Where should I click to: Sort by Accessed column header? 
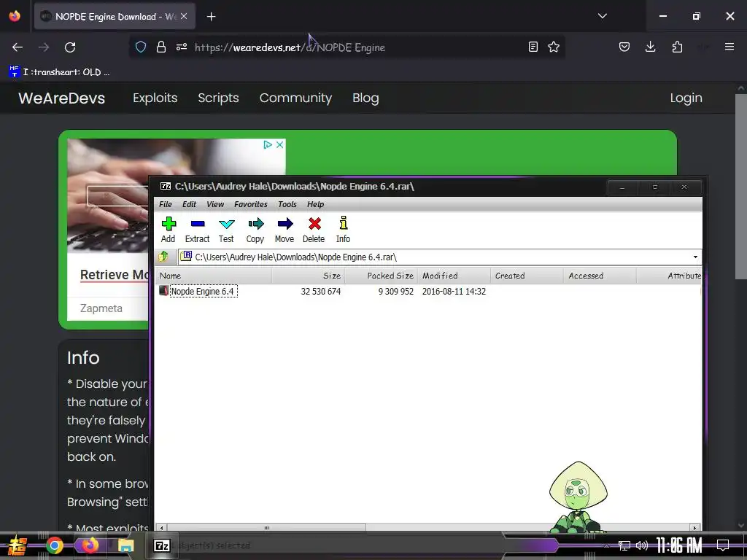(x=600, y=276)
